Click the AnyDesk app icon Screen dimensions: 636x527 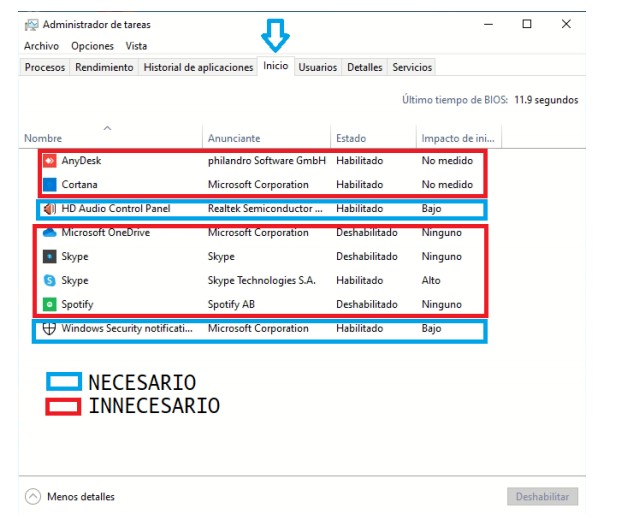49,161
